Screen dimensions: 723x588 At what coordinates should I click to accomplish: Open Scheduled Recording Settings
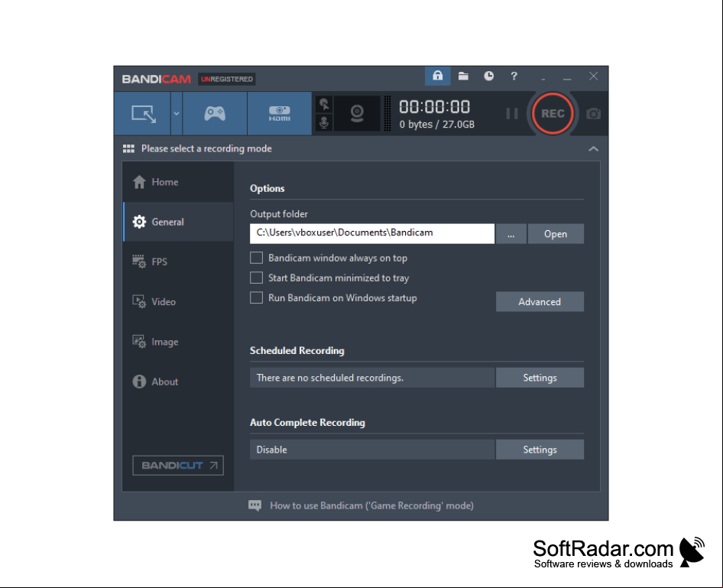pyautogui.click(x=540, y=378)
